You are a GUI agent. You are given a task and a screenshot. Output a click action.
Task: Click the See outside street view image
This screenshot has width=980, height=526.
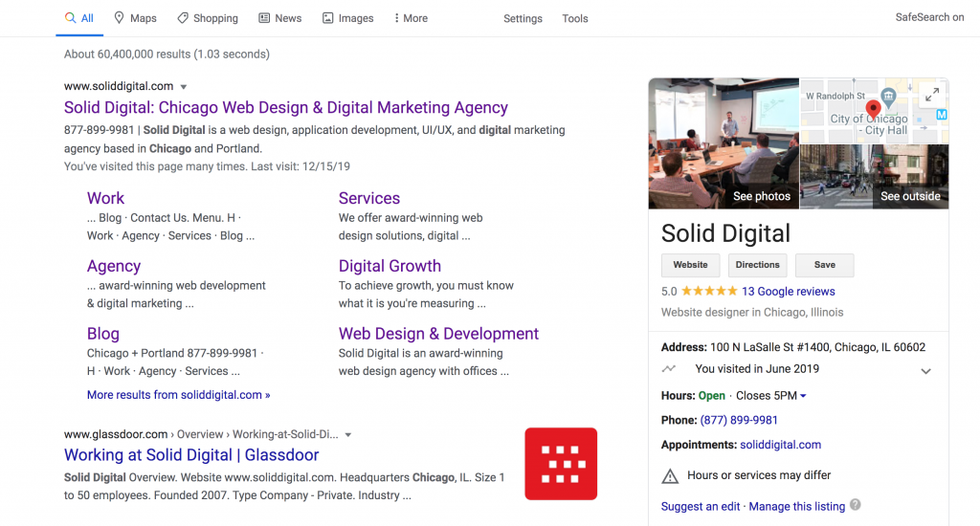pyautogui.click(x=875, y=177)
